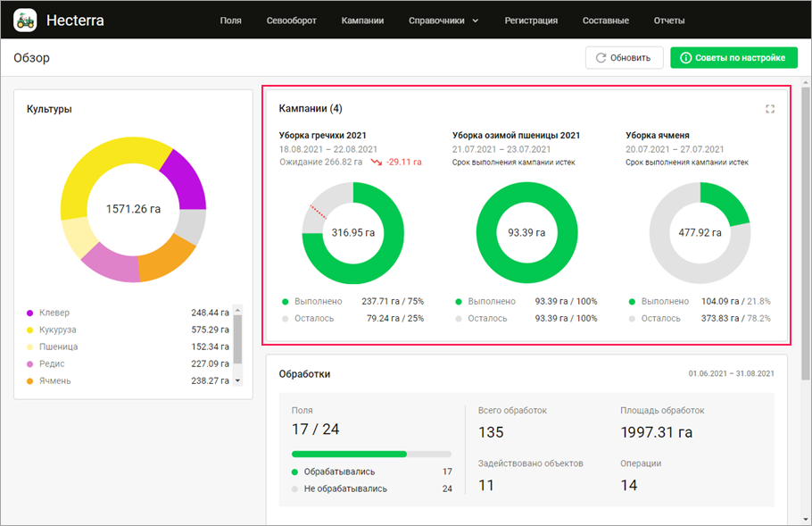Click the Кукуруза legend entry
Viewport: 812px width, 526px height.
click(x=55, y=330)
